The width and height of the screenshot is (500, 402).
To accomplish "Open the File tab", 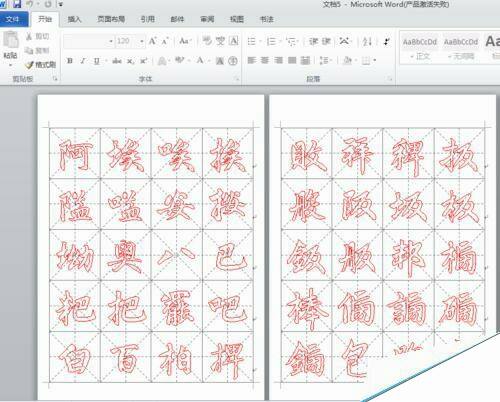I will click(13, 19).
